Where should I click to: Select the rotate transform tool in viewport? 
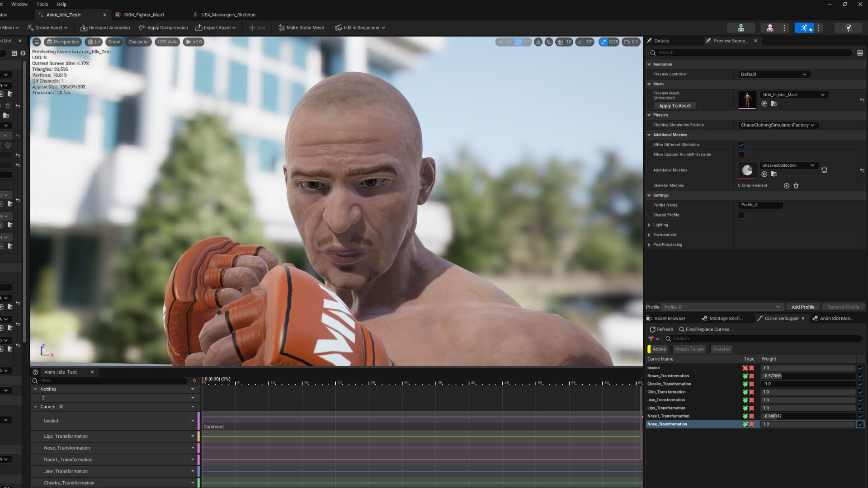point(518,42)
